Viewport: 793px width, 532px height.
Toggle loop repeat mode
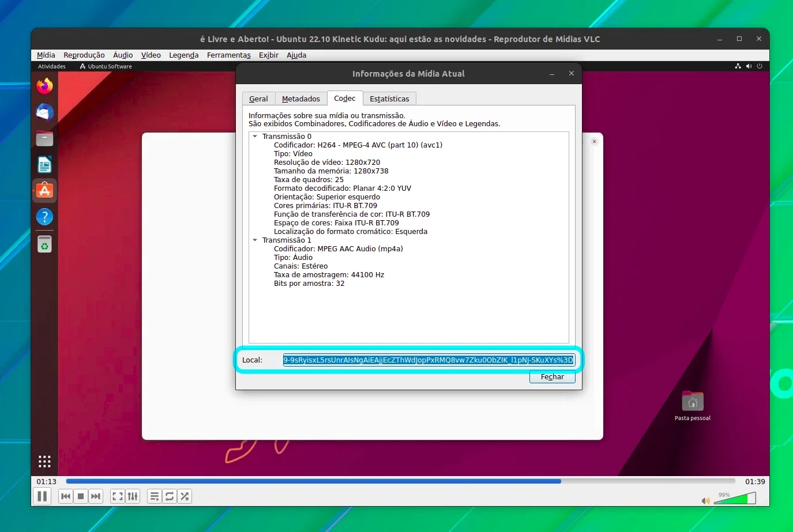tap(170, 496)
